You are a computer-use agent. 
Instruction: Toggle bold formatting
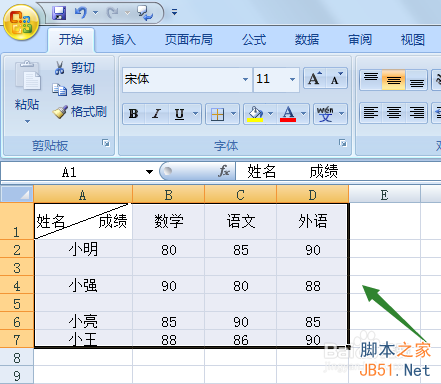[134, 114]
